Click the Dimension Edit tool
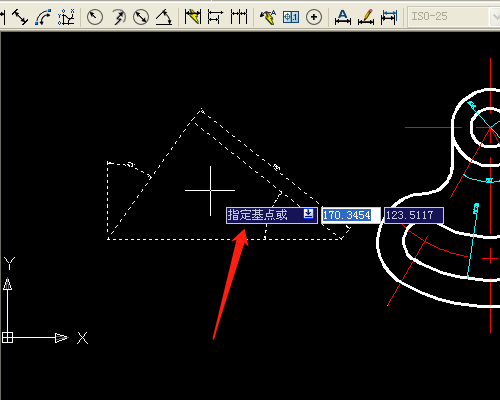The height and width of the screenshot is (400, 500). [343, 17]
